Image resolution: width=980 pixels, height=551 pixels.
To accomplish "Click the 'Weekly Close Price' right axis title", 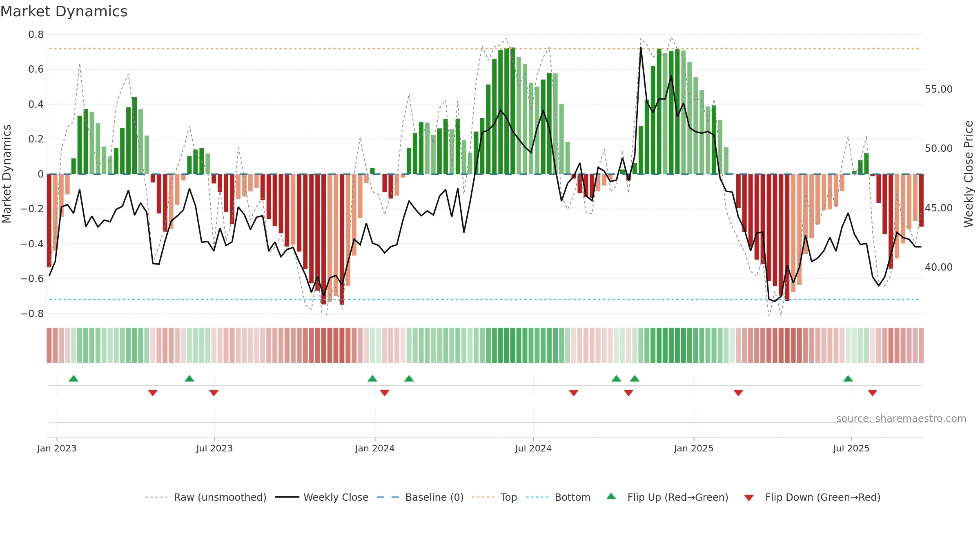I will [x=969, y=174].
